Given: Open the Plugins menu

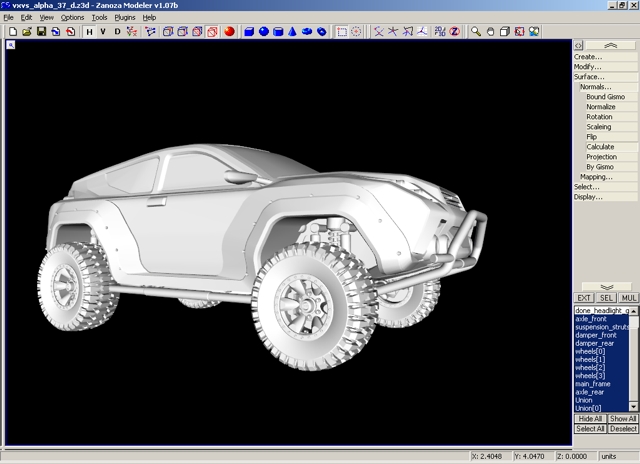Looking at the screenshot, I should click(x=125, y=17).
